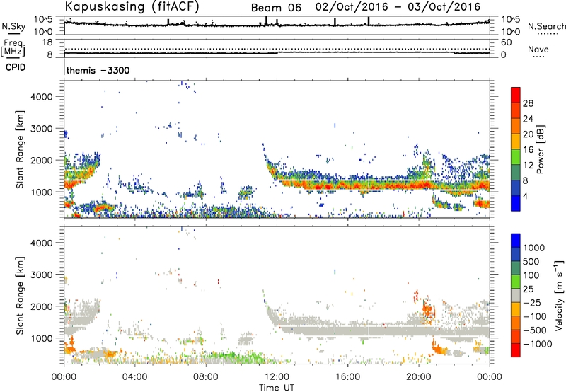Click the '4000' tick on the power panel

[x=41, y=97]
